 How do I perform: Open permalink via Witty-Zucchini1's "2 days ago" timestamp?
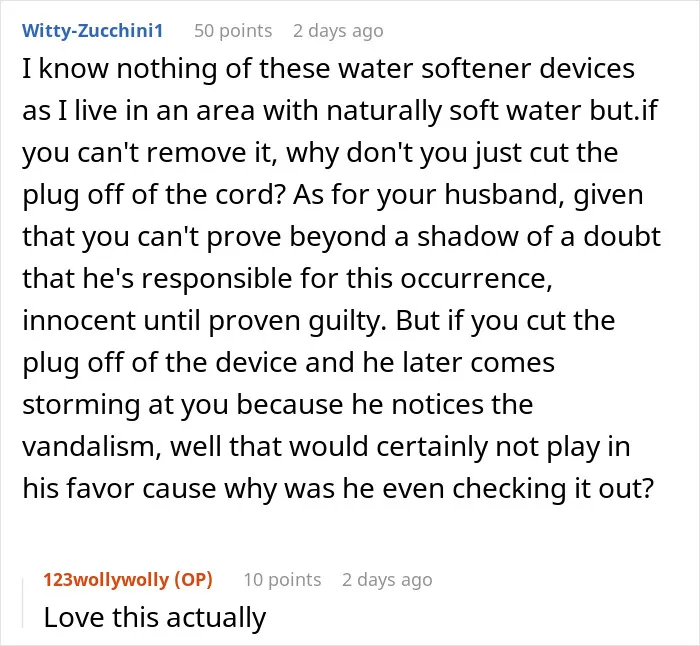pyautogui.click(x=338, y=31)
